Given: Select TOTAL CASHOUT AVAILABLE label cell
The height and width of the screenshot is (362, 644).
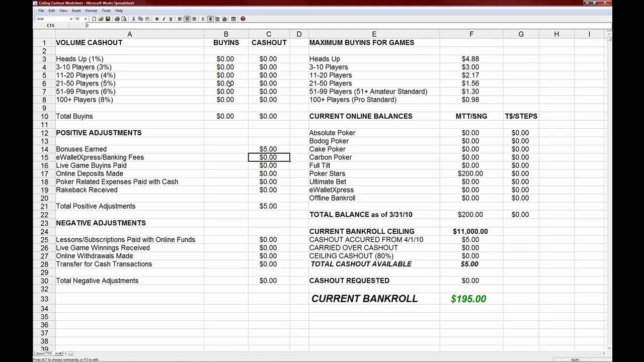Looking at the screenshot, I should (x=374, y=264).
